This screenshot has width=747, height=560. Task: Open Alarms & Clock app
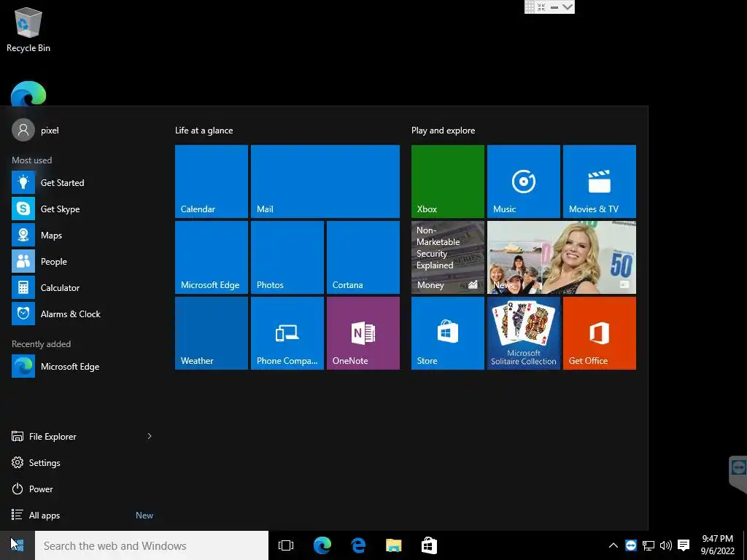(x=82, y=314)
